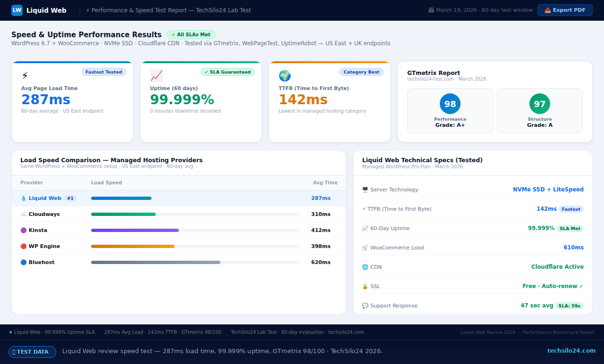
Task: Click the Liquid Web 287ms progress bar
Action: click(x=121, y=198)
